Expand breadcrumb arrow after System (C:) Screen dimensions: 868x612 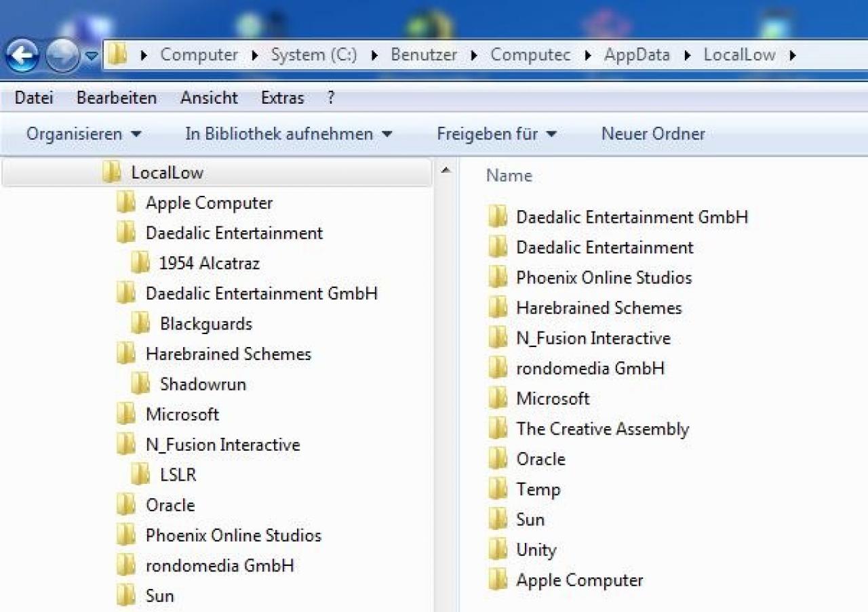[374, 56]
